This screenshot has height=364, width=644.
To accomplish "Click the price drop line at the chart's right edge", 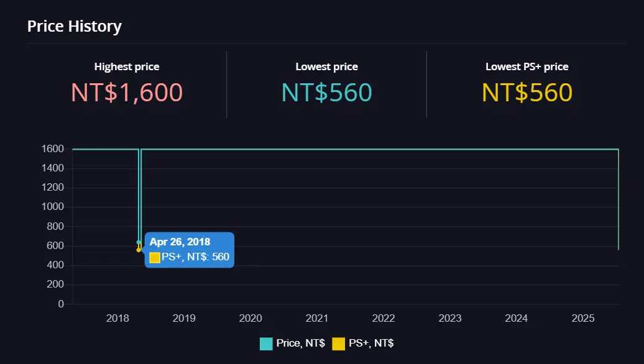I will 618,199.
